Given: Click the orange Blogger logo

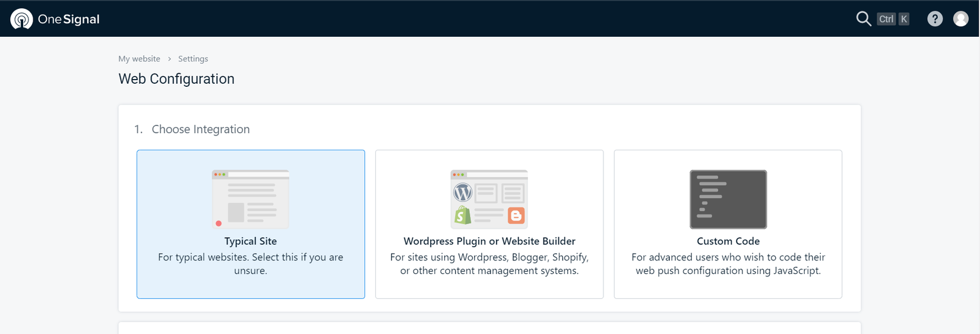Looking at the screenshot, I should tap(516, 216).
